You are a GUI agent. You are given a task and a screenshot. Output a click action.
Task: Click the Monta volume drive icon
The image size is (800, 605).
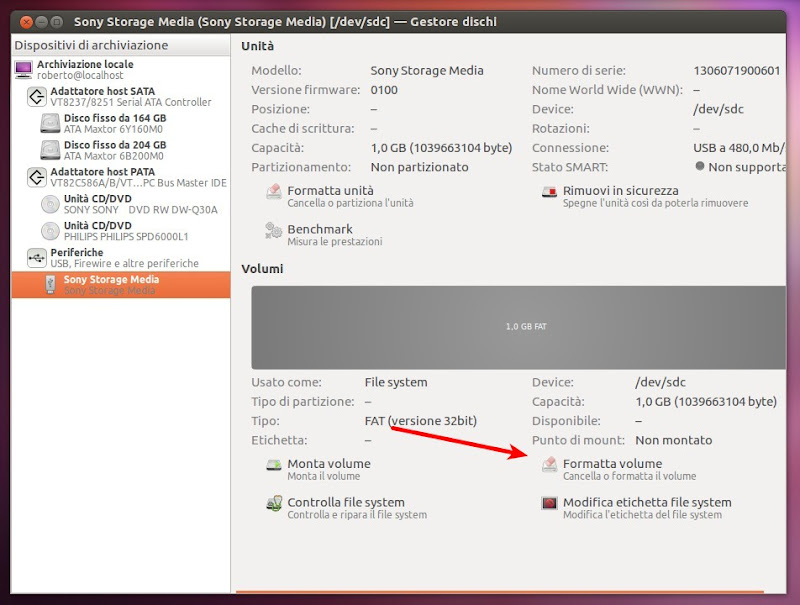(274, 465)
